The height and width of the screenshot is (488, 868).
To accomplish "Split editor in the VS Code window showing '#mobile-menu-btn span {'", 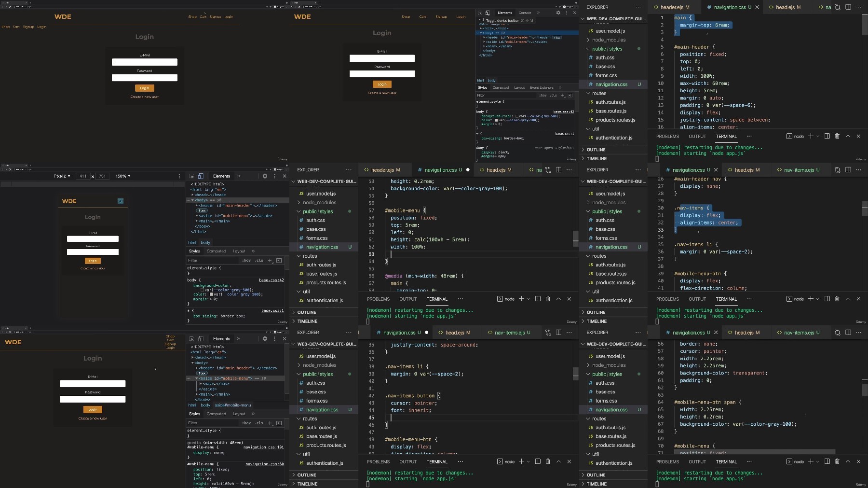I will [x=848, y=333].
